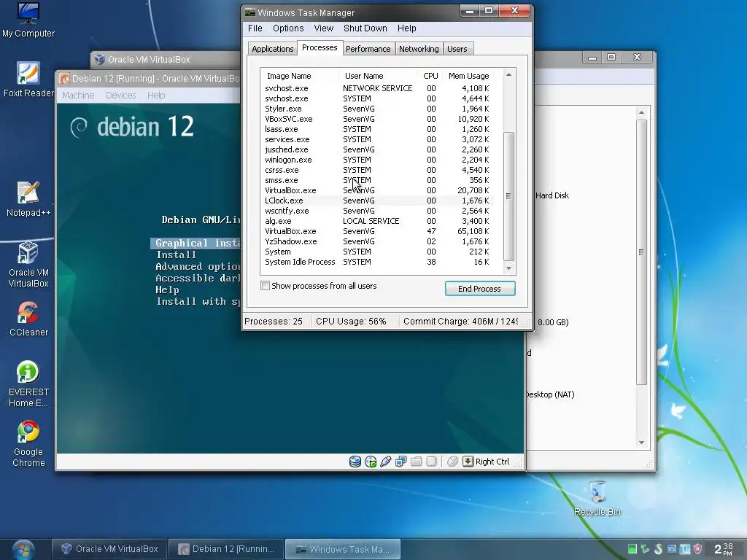Switch to the Users tab
Image resolution: width=747 pixels, height=560 pixels.
(457, 49)
